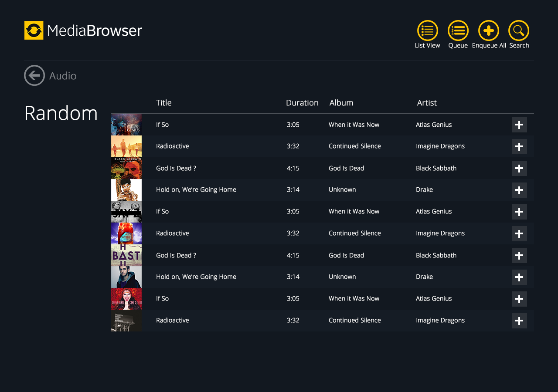Select 'Radioactive' beside dark billboard cover
The image size is (558, 392).
coord(173,321)
